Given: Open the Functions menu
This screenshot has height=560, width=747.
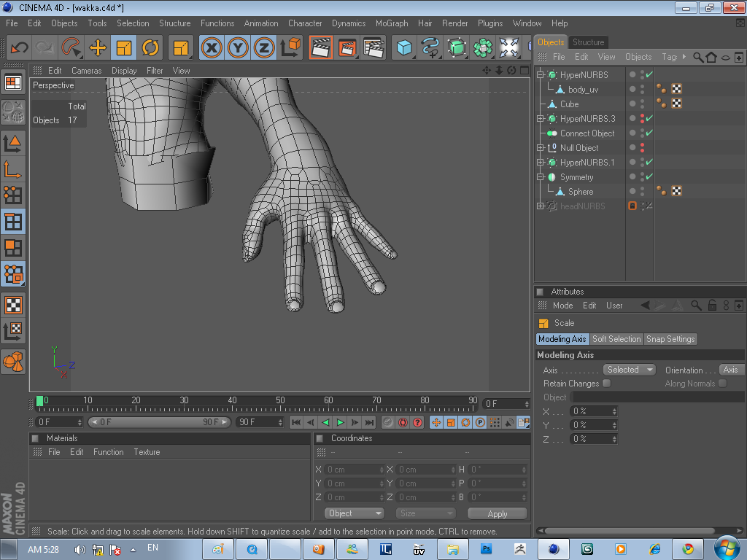Looking at the screenshot, I should tap(217, 23).
